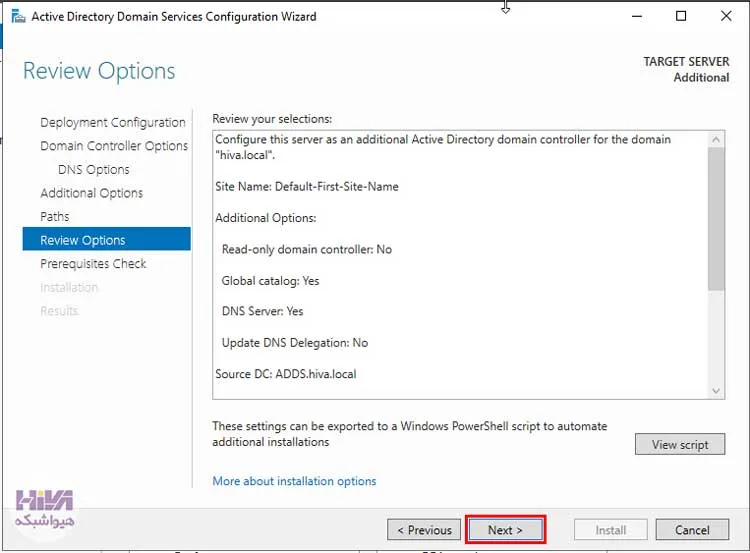Click 'Site Name: Default-First-Site-Name' text
This screenshot has width=750, height=553.
(307, 187)
